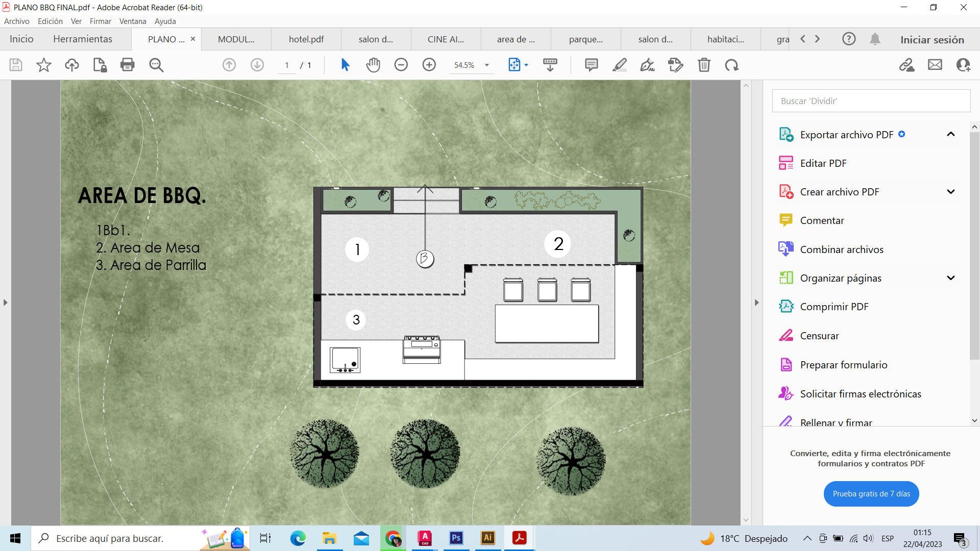The height and width of the screenshot is (551, 980).
Task: Open the zoom percentage dropdown
Action: tap(486, 65)
